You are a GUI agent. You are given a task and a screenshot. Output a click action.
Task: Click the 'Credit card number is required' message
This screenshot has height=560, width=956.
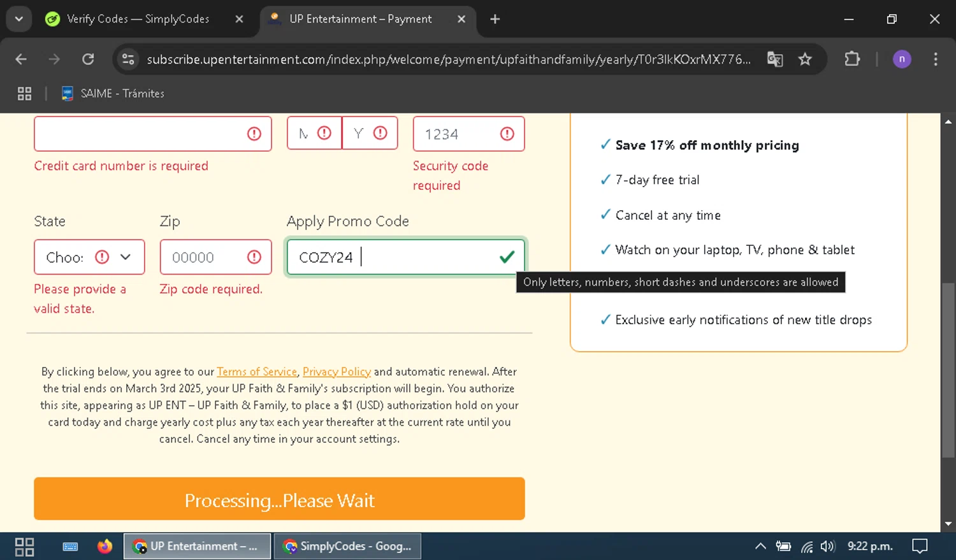click(121, 166)
